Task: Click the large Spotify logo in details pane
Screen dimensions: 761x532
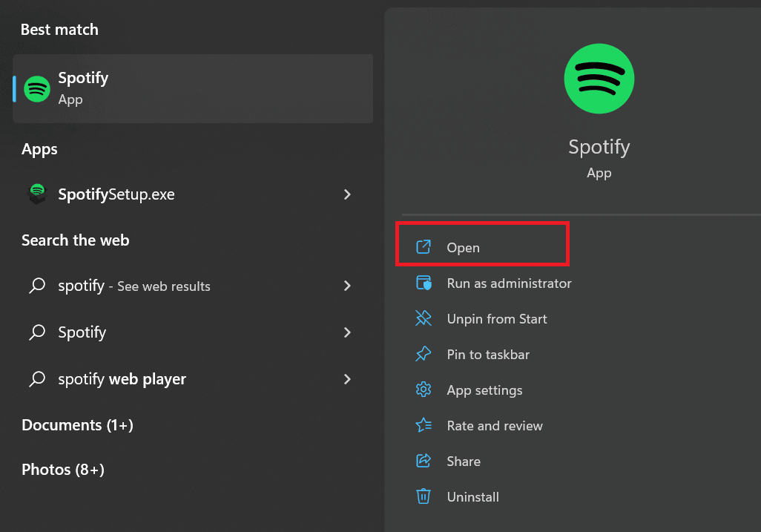Action: pyautogui.click(x=599, y=79)
